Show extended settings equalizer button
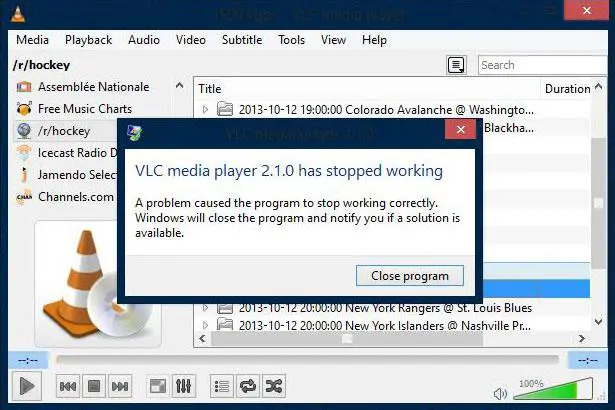 tap(184, 387)
